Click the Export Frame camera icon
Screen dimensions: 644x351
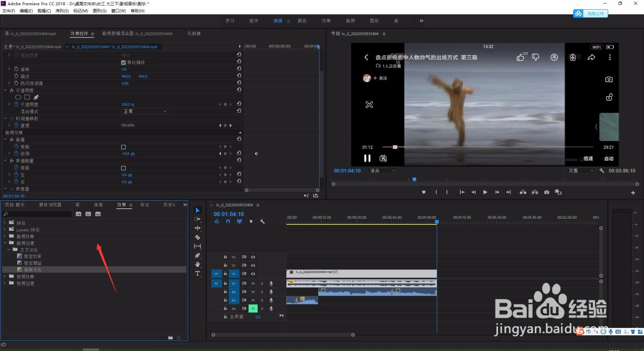click(x=547, y=192)
